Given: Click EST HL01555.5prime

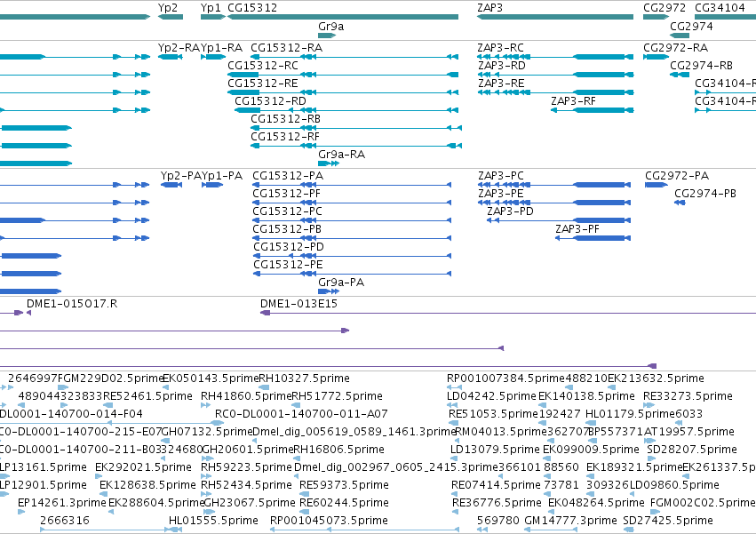Looking at the screenshot, I should 213,521.
